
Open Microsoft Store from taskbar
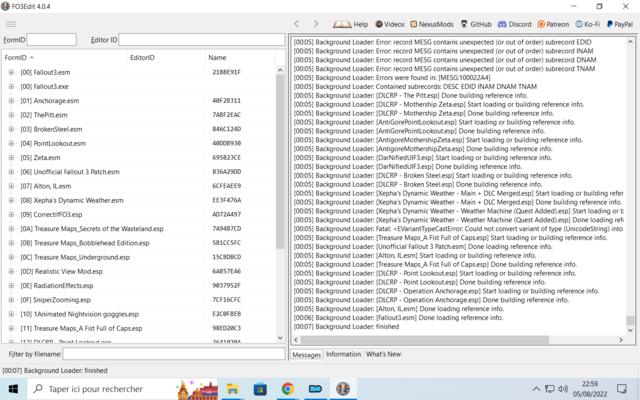click(260, 389)
